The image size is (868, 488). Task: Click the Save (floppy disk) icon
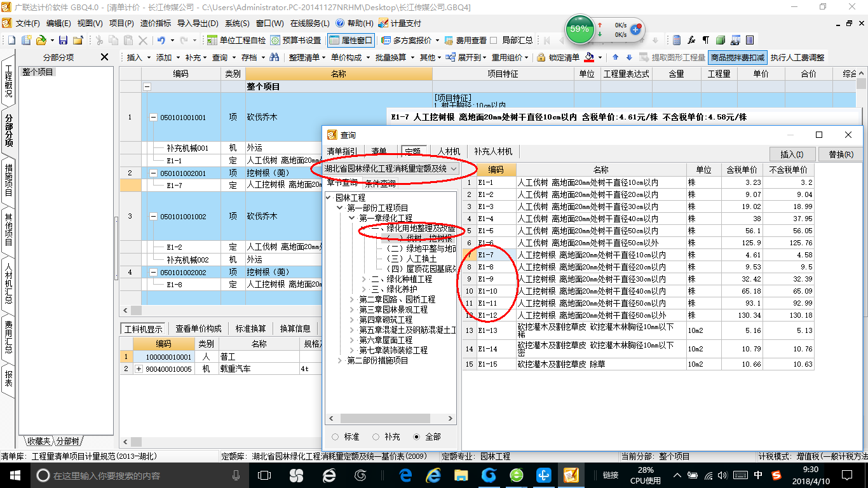click(x=63, y=40)
